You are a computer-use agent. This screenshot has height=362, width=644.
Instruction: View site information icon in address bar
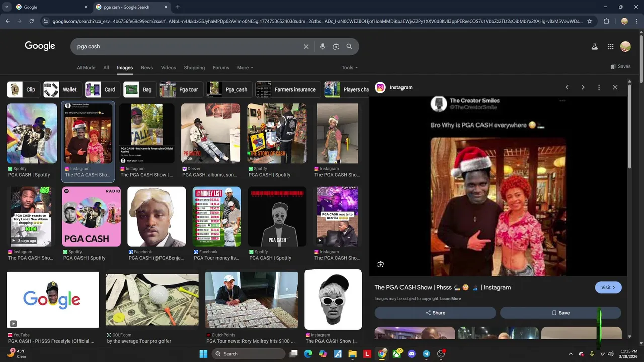(46, 21)
